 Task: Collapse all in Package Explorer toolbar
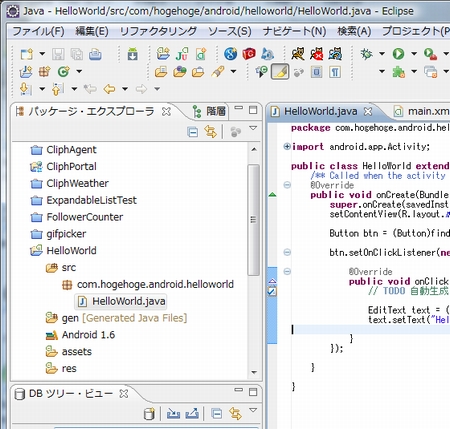(x=193, y=132)
